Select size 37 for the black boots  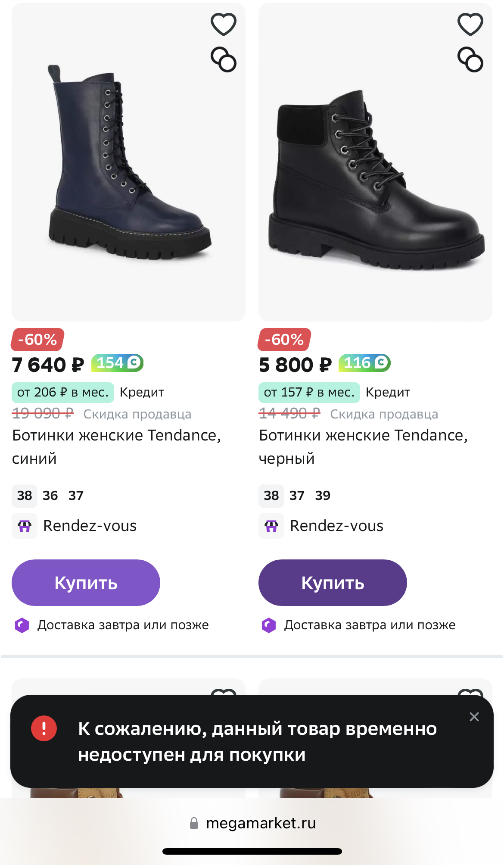click(297, 496)
